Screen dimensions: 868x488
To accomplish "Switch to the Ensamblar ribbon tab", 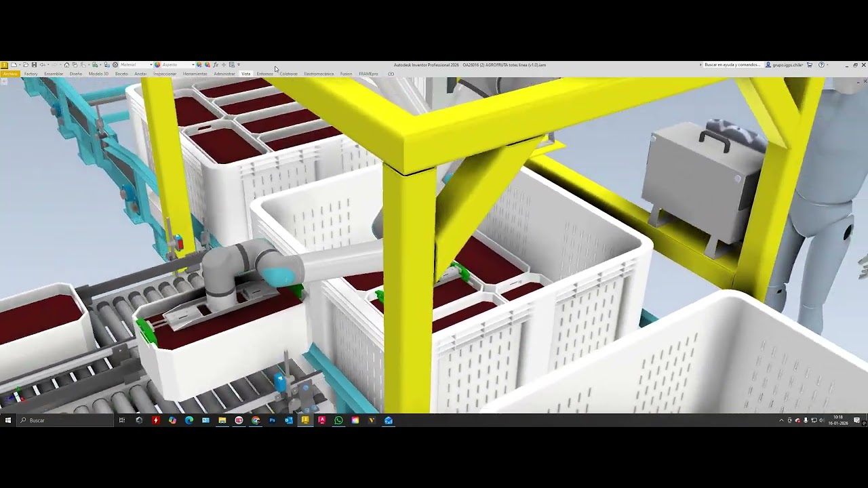I will tap(54, 74).
